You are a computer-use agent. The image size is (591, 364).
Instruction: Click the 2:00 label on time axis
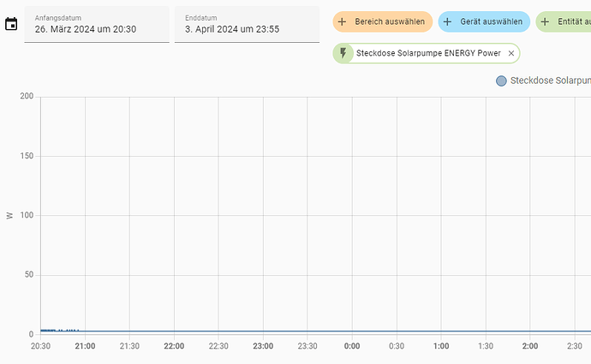[x=529, y=346]
